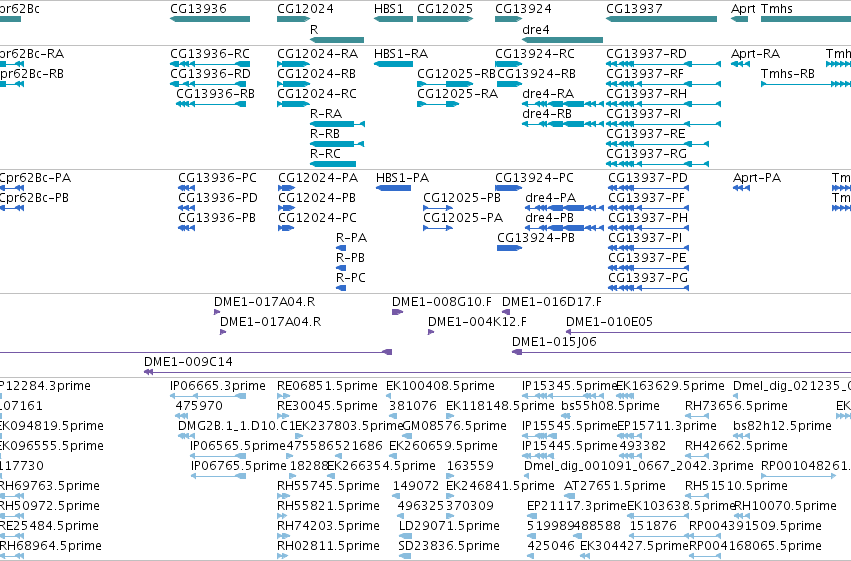
Task: Click the R-PA protein
Action: (x=351, y=238)
